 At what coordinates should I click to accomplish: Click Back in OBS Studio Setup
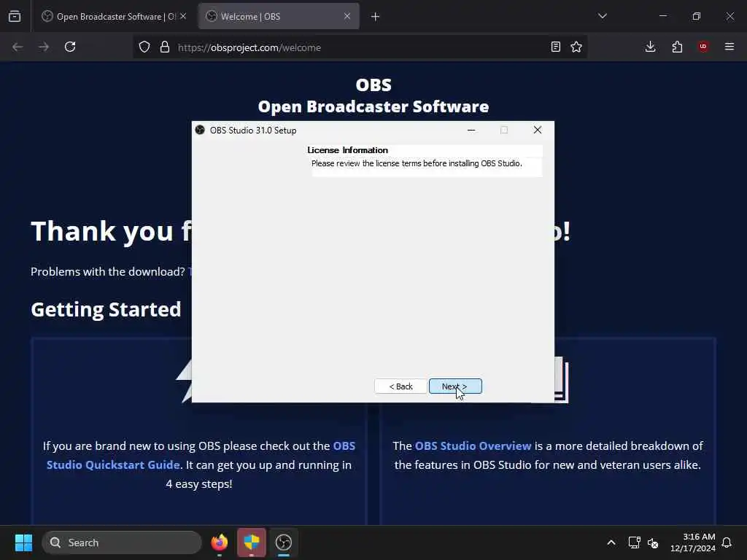[400, 386]
